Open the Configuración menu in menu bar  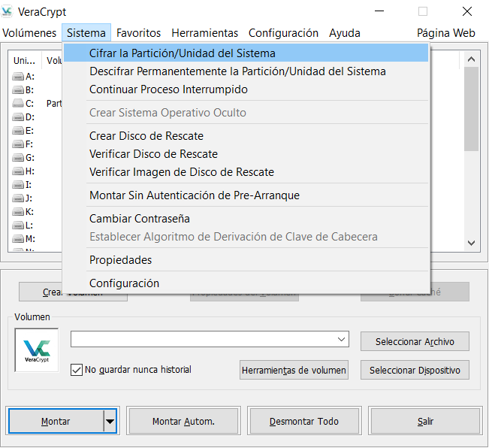pyautogui.click(x=283, y=33)
